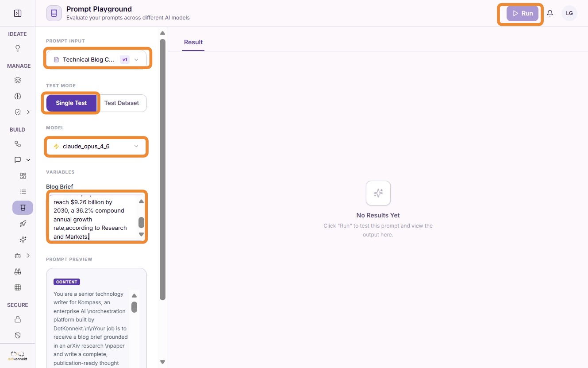Click the "PROMPT PREVIEW" section label

(69, 259)
